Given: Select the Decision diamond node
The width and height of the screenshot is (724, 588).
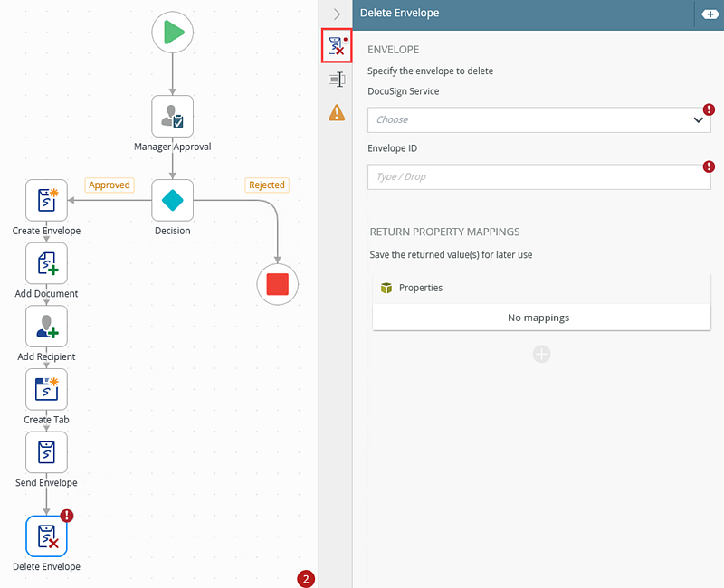Looking at the screenshot, I should pyautogui.click(x=173, y=200).
